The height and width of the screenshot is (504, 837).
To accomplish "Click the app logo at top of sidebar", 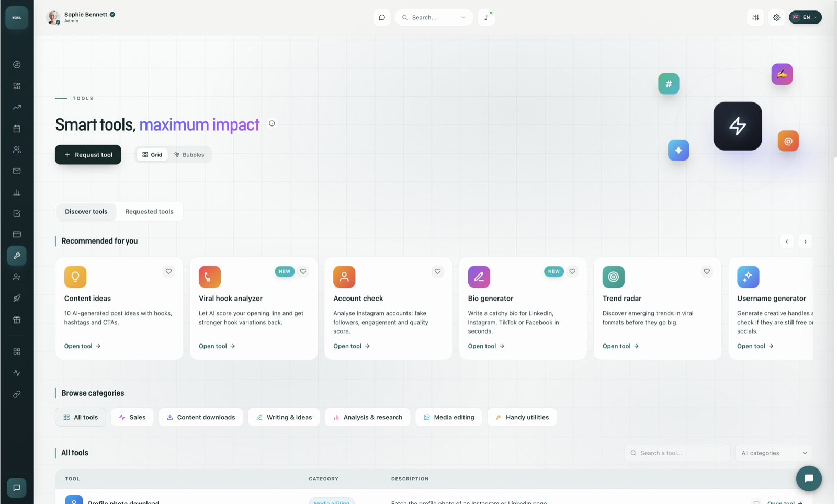I will 17,18.
